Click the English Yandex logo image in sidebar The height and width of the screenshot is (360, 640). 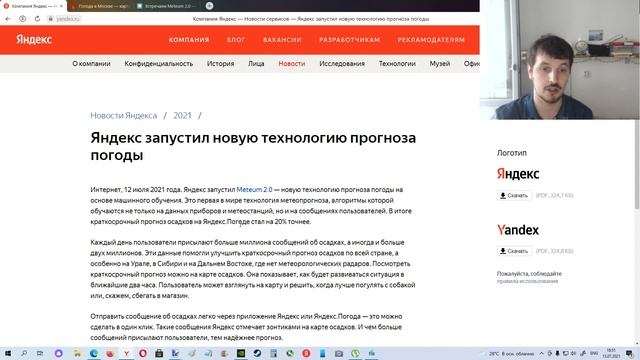pyautogui.click(x=518, y=230)
